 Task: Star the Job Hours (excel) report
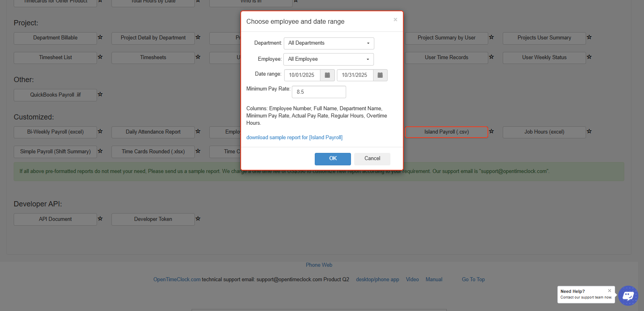click(589, 132)
